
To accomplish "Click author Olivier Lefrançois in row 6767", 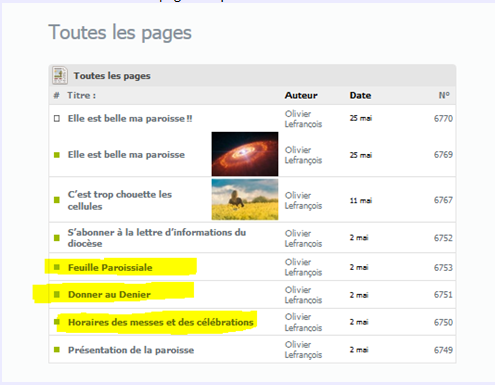I will [303, 200].
